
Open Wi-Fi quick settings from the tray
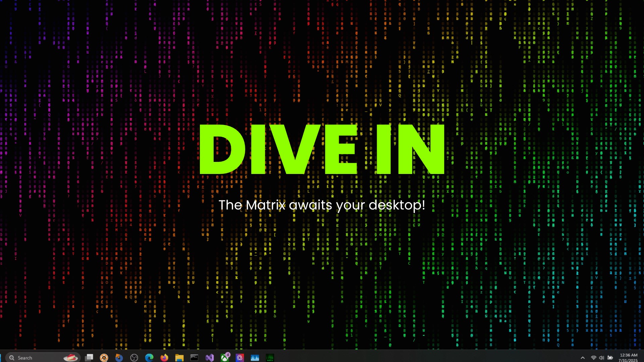tap(594, 358)
